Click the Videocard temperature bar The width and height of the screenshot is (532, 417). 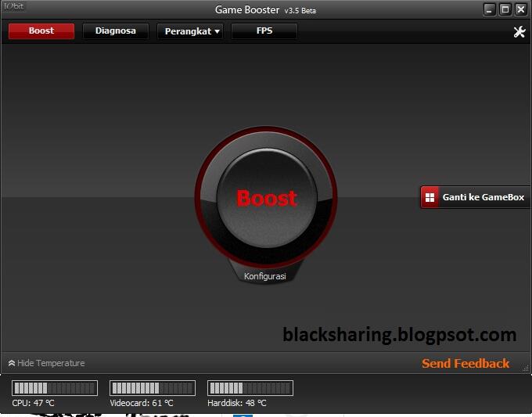153,388
